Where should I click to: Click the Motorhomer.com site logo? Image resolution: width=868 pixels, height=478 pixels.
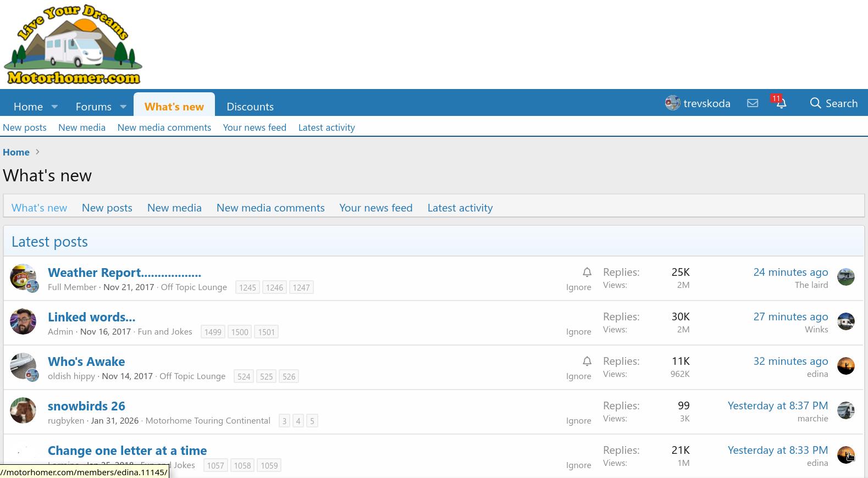tap(73, 45)
